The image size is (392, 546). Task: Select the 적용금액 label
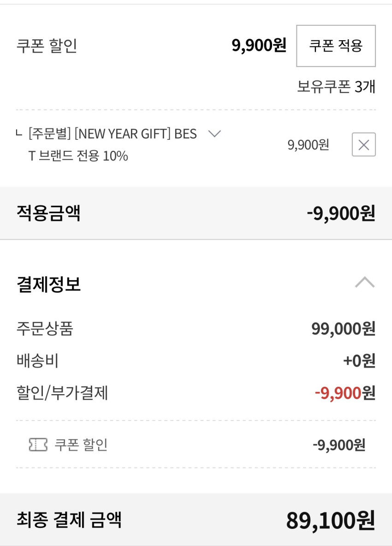pos(48,213)
